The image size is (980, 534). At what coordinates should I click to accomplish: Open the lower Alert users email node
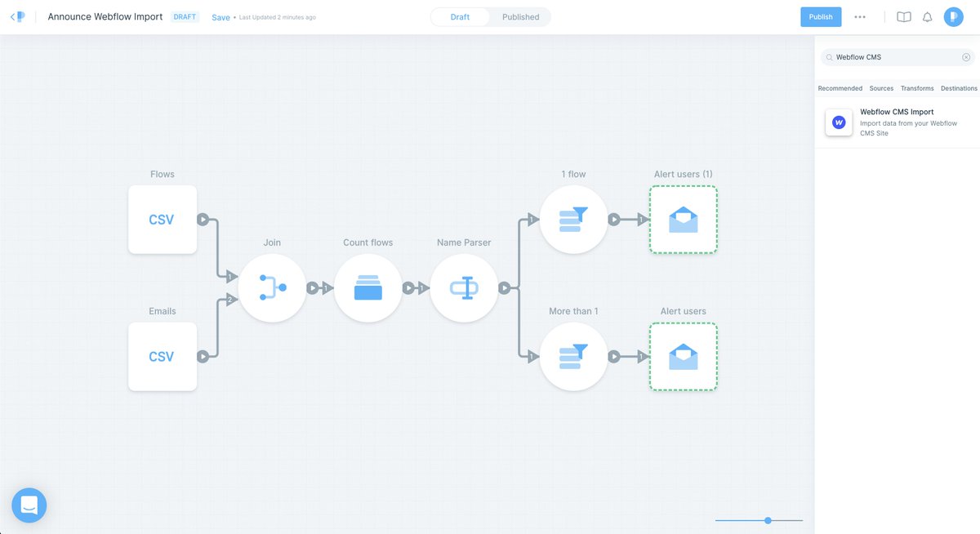pyautogui.click(x=684, y=356)
